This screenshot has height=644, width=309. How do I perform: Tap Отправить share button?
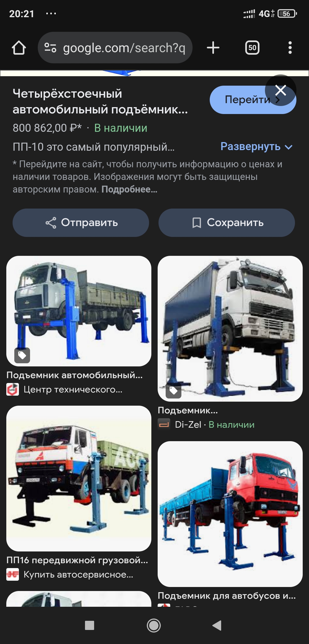[81, 223]
